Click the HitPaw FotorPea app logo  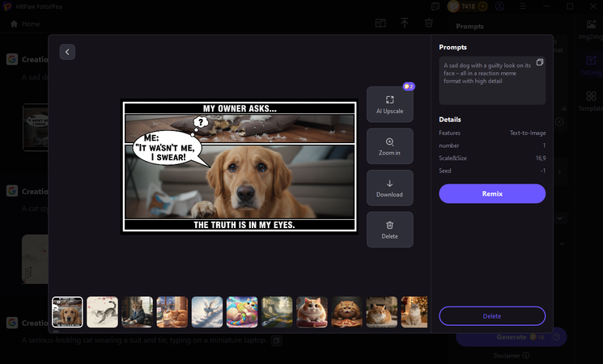pos(7,6)
